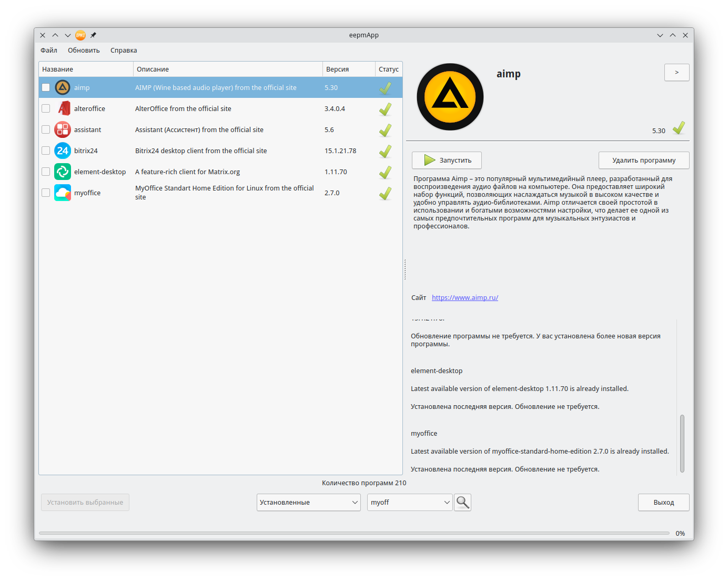Select the myoffice description text
Screen dimensions: 728x581
click(225, 193)
